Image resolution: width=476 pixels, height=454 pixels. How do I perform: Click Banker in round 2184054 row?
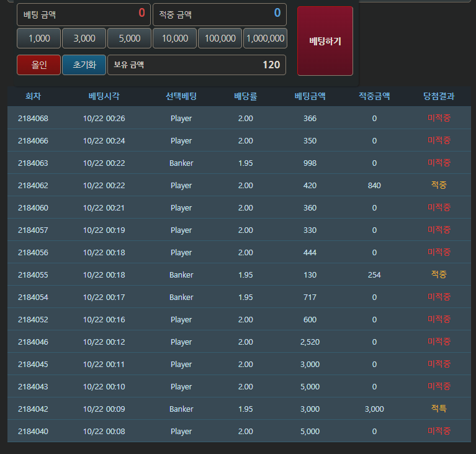point(181,297)
